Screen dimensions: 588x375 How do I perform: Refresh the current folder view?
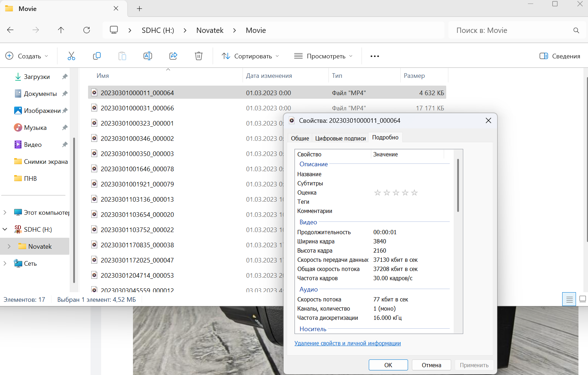coord(87,30)
